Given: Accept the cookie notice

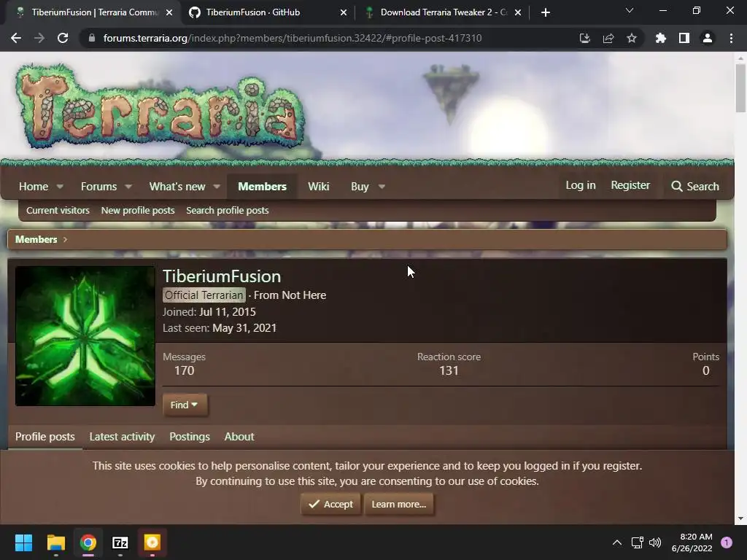Looking at the screenshot, I should [x=330, y=505].
